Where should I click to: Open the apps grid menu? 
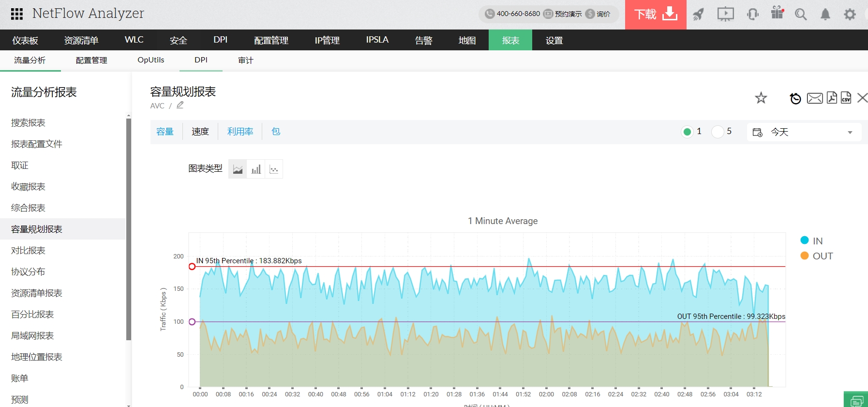point(17,14)
